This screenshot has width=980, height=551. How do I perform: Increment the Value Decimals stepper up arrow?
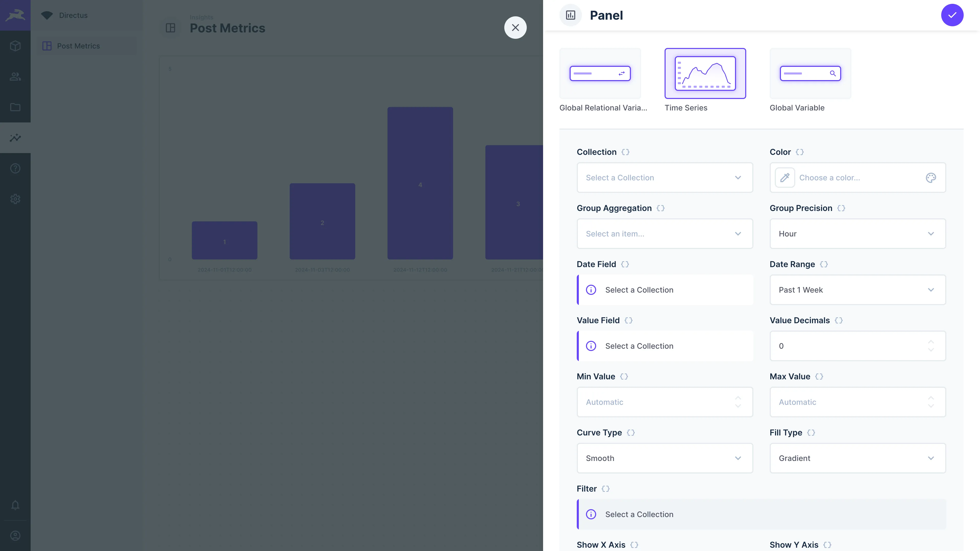930,342
